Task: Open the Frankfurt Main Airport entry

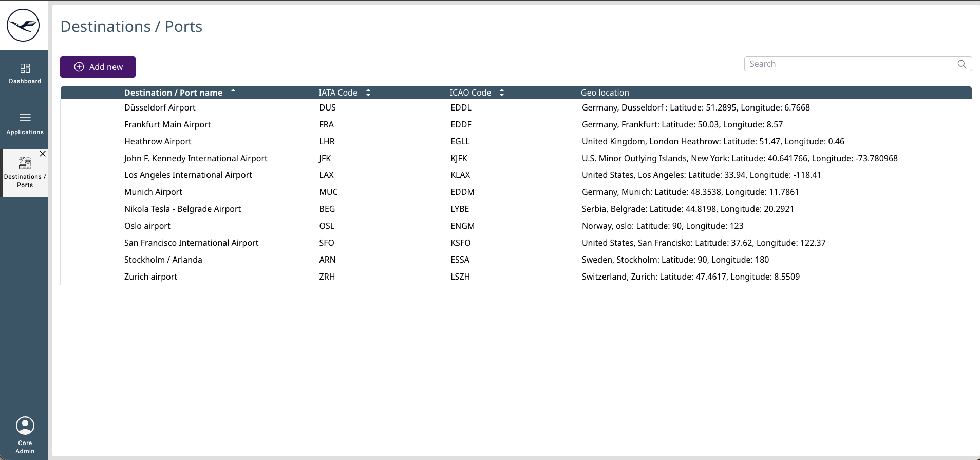Action: click(167, 124)
